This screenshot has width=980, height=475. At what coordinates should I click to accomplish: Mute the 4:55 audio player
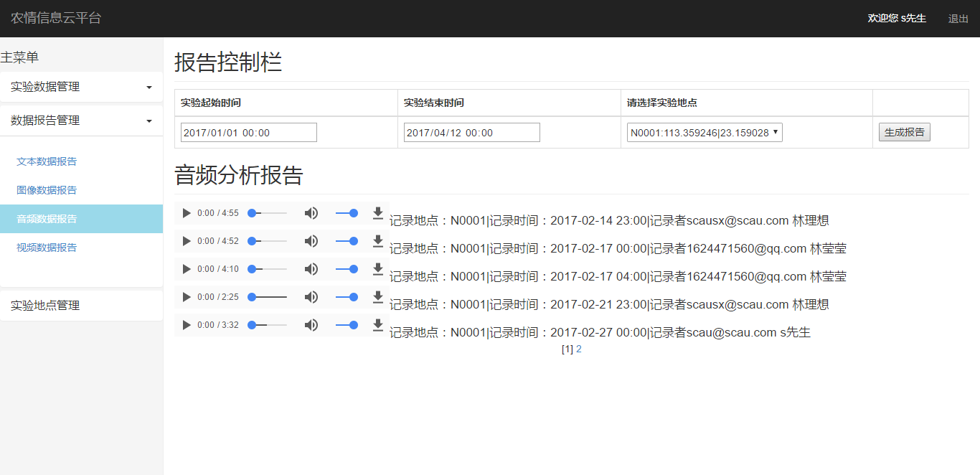311,213
